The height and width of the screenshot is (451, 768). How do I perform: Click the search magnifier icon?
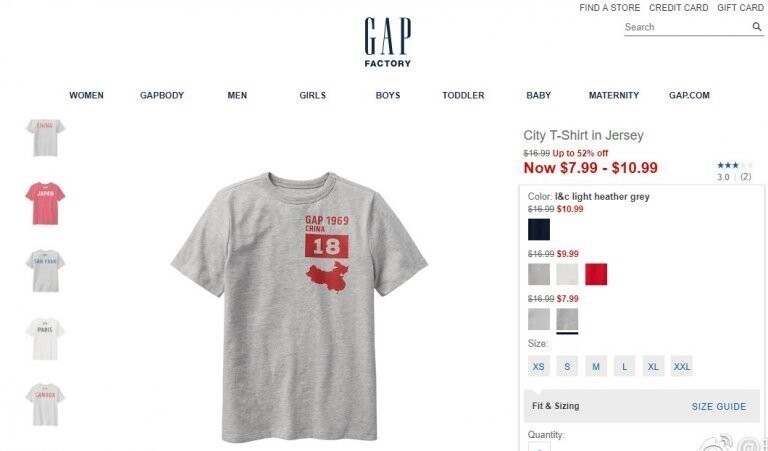click(x=757, y=27)
